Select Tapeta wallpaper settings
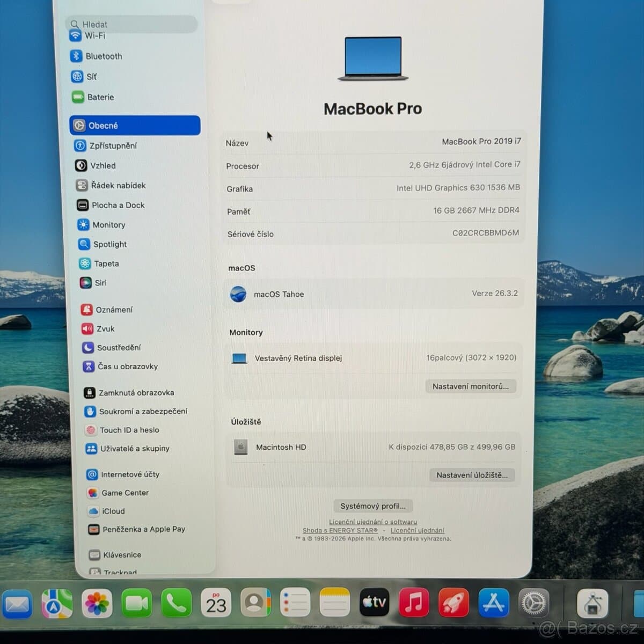Screen dimensions: 644x644 tap(99, 264)
